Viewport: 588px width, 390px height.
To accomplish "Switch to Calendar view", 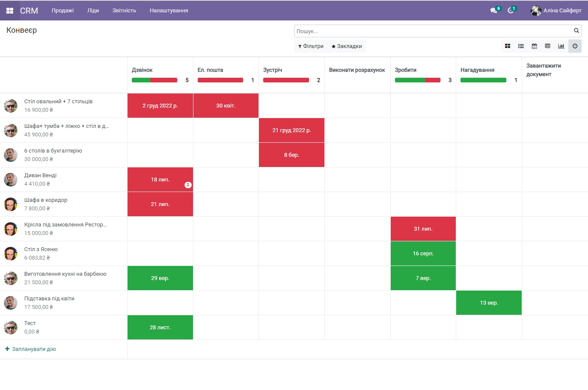I will click(x=534, y=46).
